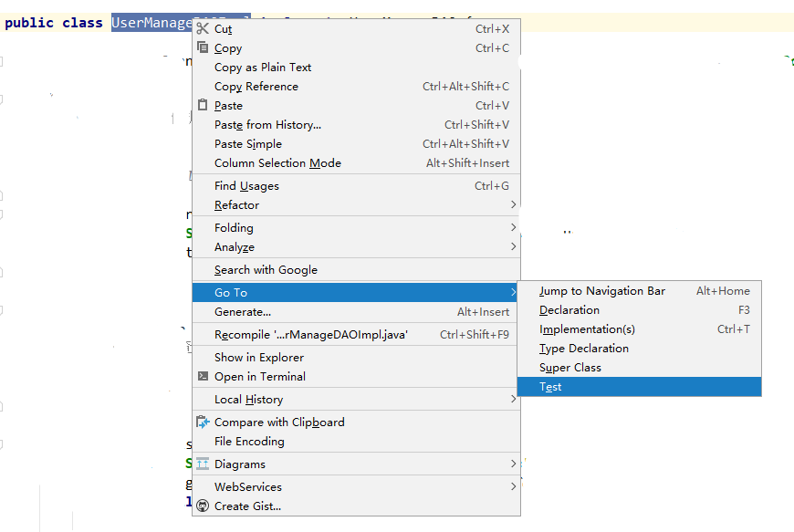Screen dimensions: 794x532
Task: Choose Copy from the context menu
Action: (x=356, y=48)
